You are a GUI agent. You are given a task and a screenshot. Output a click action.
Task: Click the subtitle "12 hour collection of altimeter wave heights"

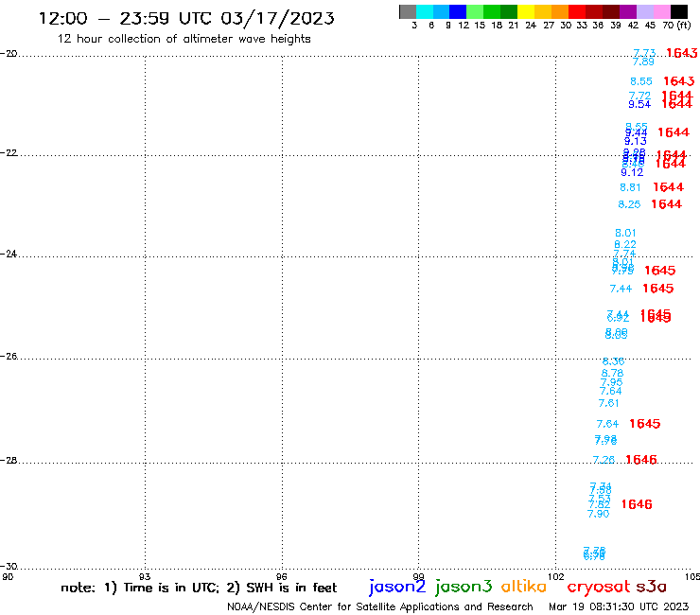pos(184,39)
